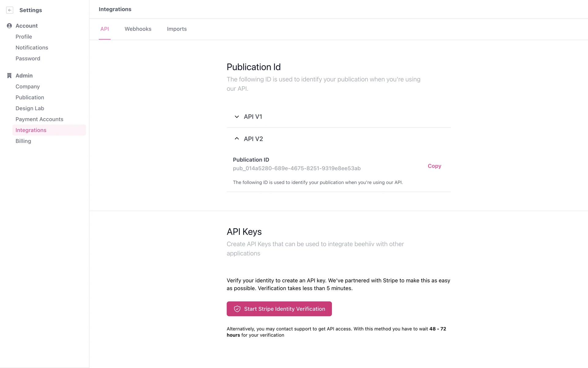This screenshot has width=588, height=368.
Task: Open the Imports tab
Action: tap(177, 29)
